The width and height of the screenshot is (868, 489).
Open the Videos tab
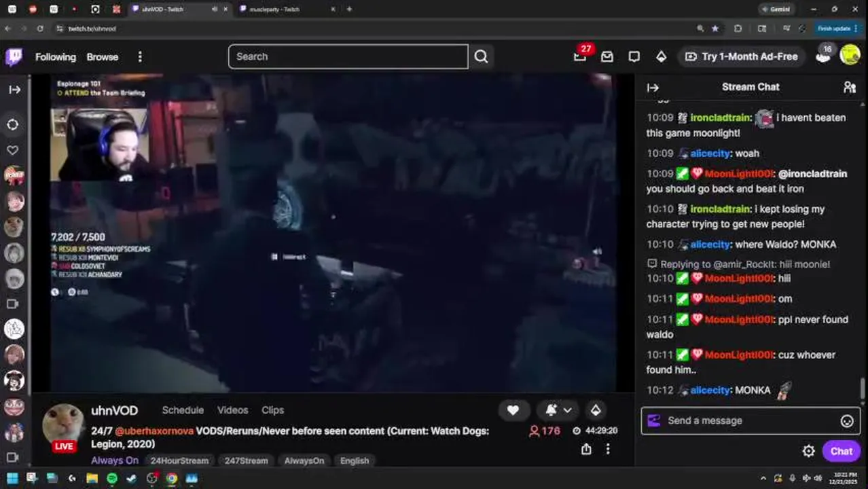(232, 410)
